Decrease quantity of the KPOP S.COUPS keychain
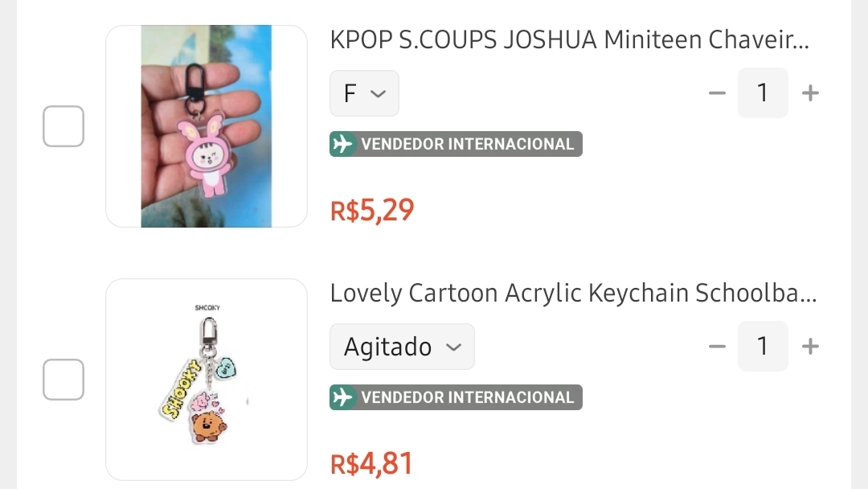This screenshot has height=489, width=868. (x=716, y=93)
